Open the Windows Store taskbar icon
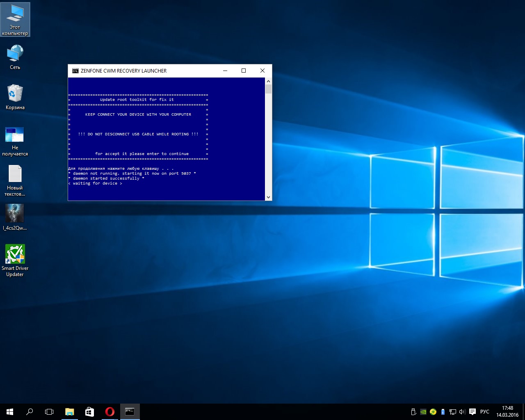 89,412
